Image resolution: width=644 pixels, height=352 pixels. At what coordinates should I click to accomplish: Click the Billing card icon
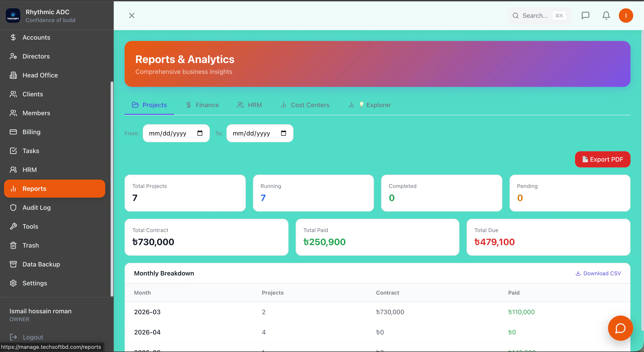(13, 132)
